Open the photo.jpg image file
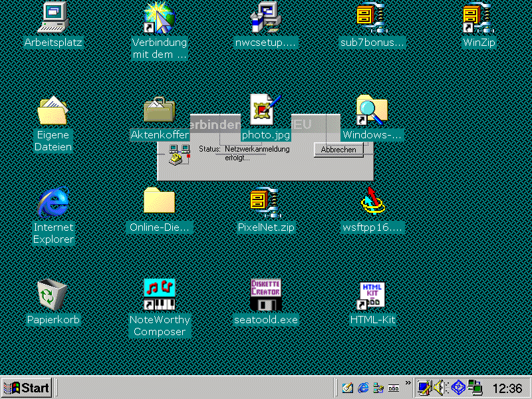Viewport: 532px width, 399px height. pyautogui.click(x=266, y=110)
